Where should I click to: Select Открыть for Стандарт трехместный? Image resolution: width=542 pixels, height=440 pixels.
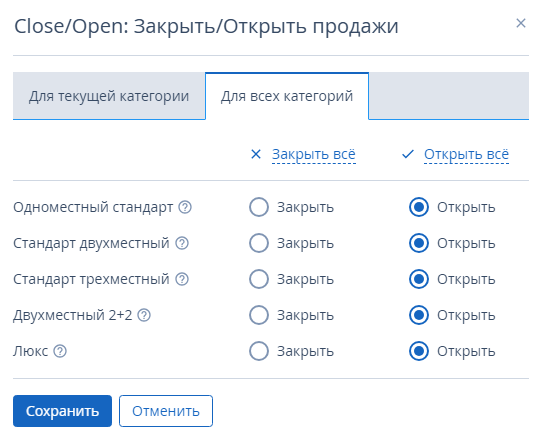(x=419, y=279)
